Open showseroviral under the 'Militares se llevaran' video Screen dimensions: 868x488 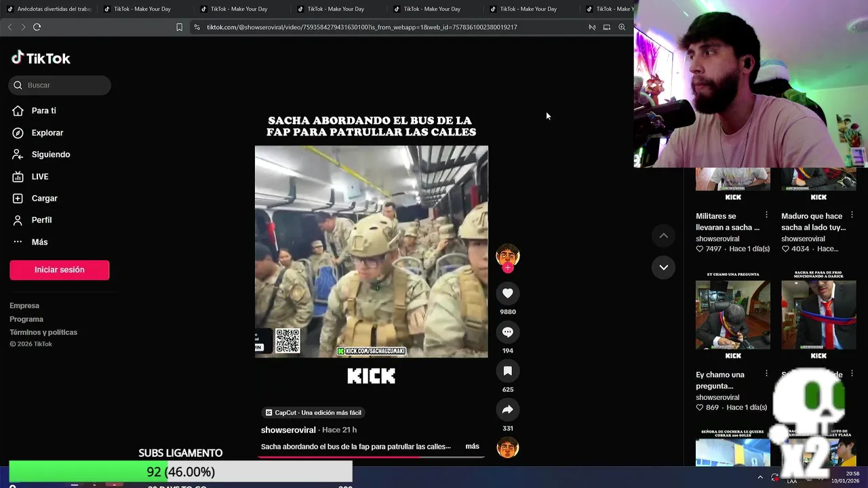pos(717,239)
